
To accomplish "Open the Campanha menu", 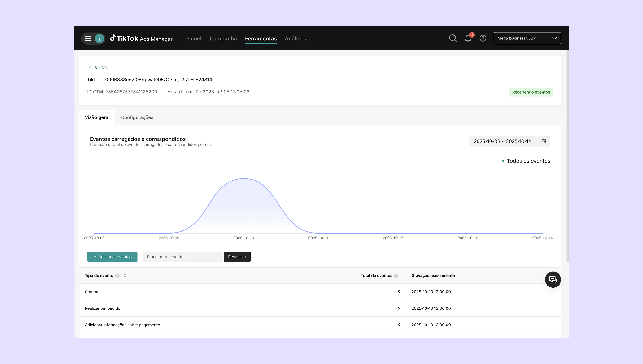I will (x=223, y=39).
